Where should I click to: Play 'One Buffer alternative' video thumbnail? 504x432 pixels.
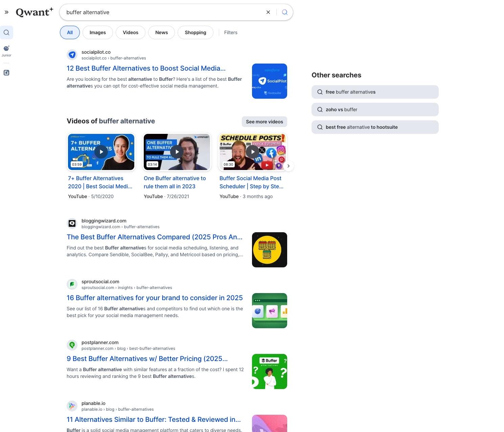pos(177,152)
